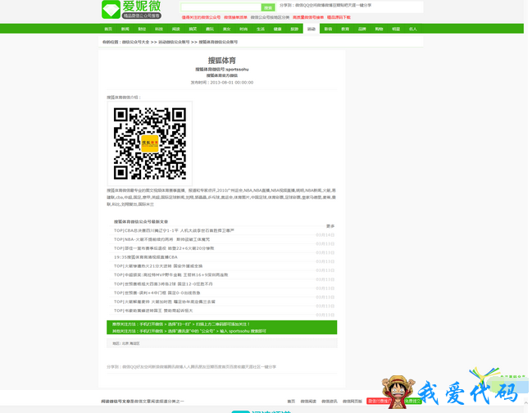Click the 搜狐体育 page title
The height and width of the screenshot is (413, 532).
[x=222, y=61]
